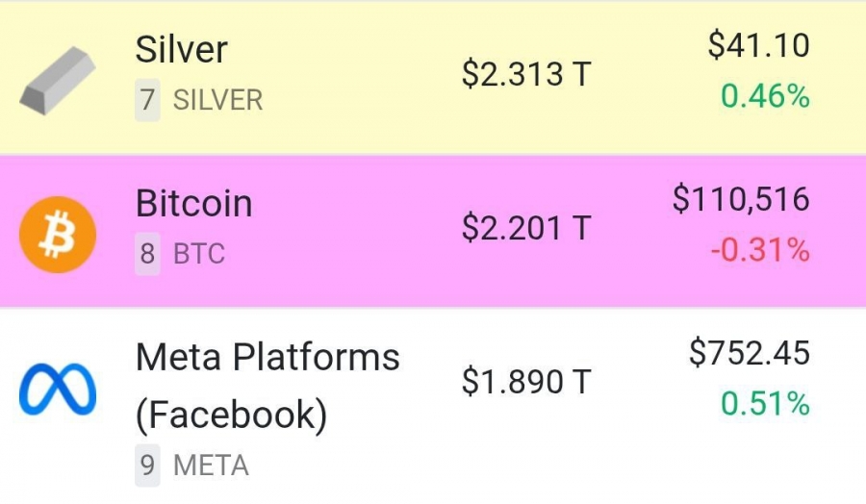
Task: Click rank badge 7 beside SILVER
Action: click(x=147, y=100)
